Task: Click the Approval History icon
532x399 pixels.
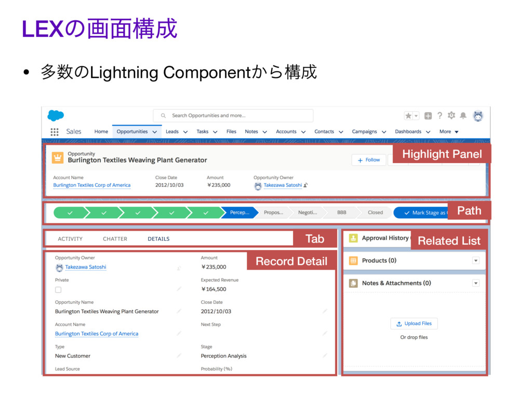Action: tap(353, 238)
